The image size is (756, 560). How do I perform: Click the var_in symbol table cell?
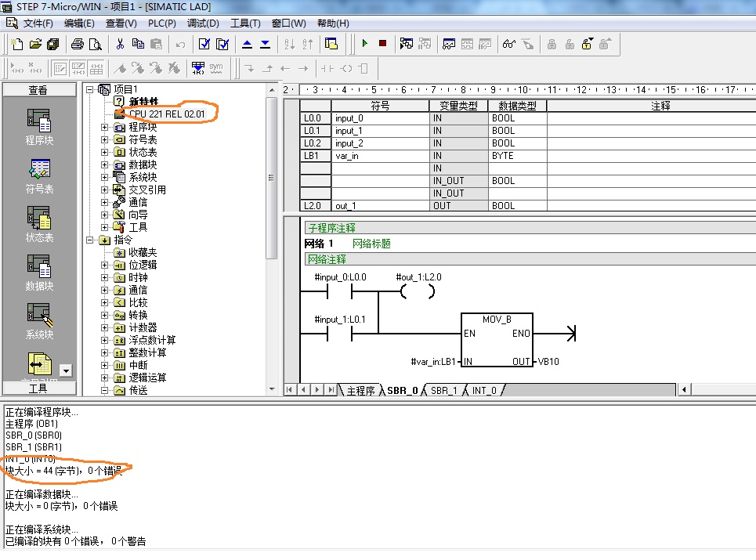tap(380, 156)
